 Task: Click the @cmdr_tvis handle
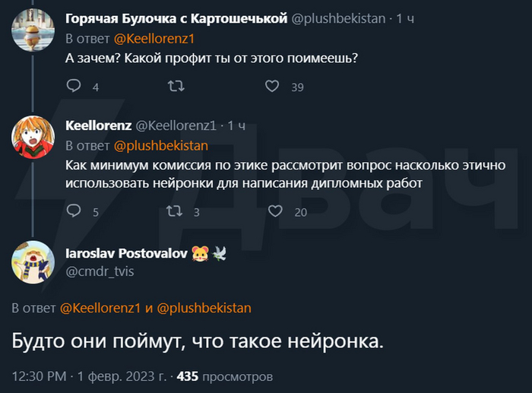point(100,271)
